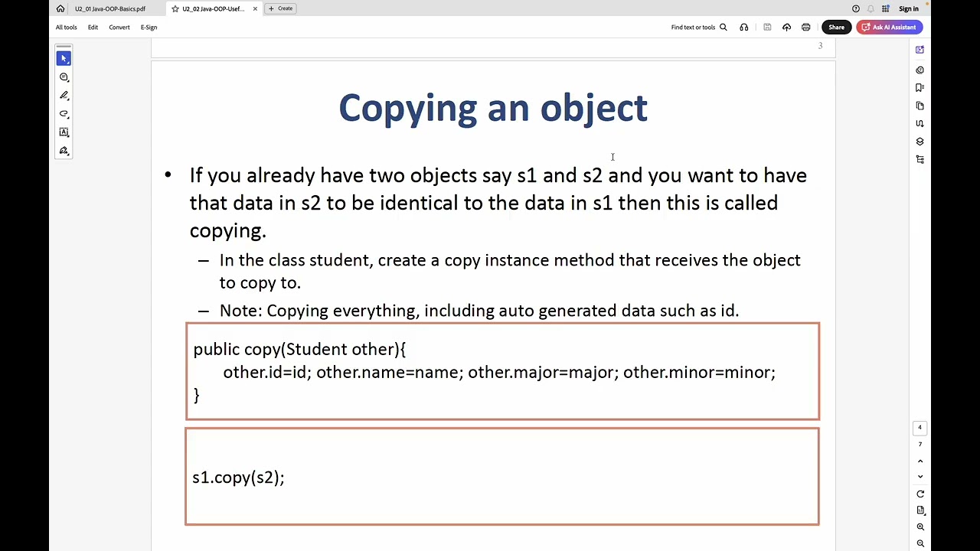Open the E-Sign menu

(149, 28)
